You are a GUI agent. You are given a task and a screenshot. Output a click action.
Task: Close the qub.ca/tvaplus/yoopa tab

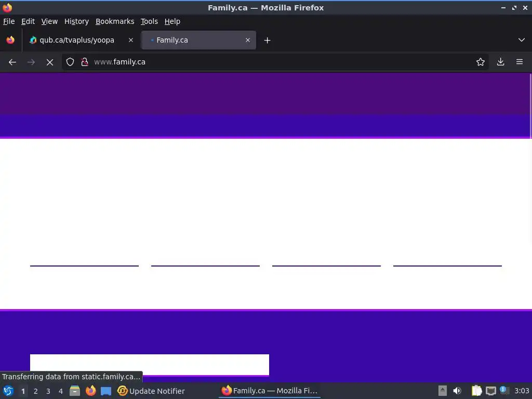[x=130, y=40]
